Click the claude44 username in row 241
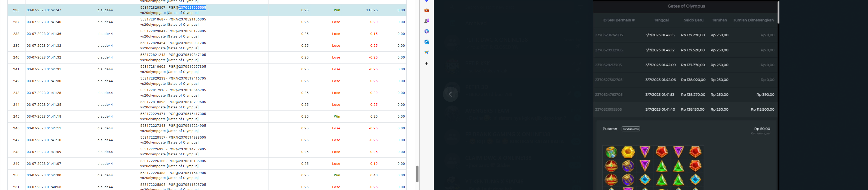This screenshot has height=190, width=868. [x=105, y=69]
